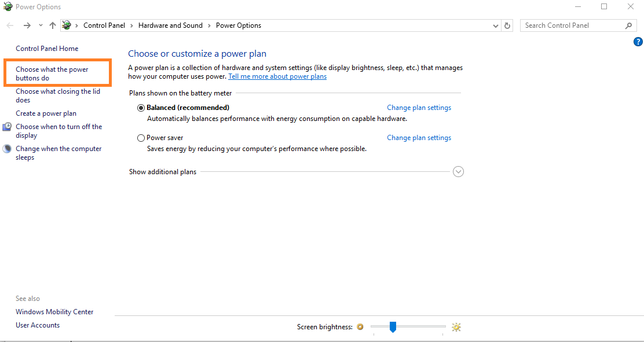Viewport: 644px width, 342px height.
Task: Go up one level with Up arrow
Action: tap(53, 25)
